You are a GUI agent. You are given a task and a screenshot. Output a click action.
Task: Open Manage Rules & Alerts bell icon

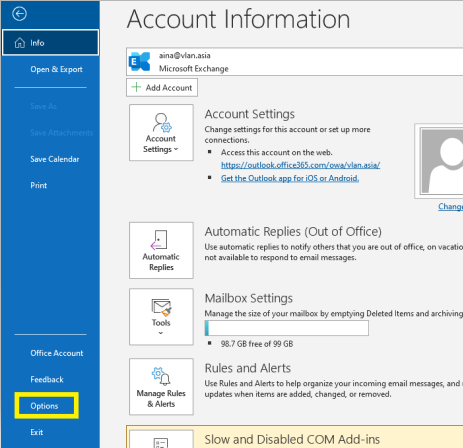(161, 376)
